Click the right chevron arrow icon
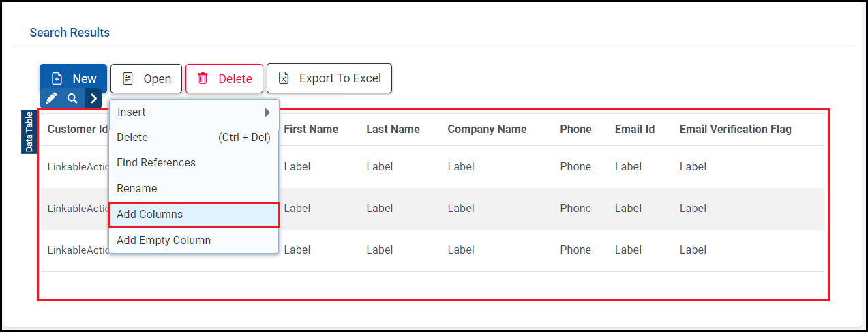 (x=94, y=98)
